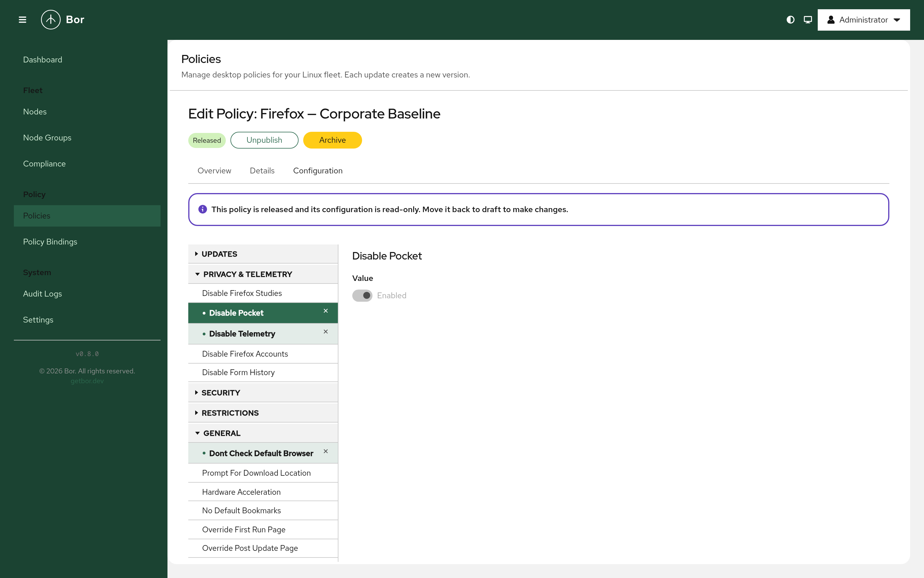924x578 pixels.
Task: Select Disable Firefox Studies setting
Action: [263, 293]
